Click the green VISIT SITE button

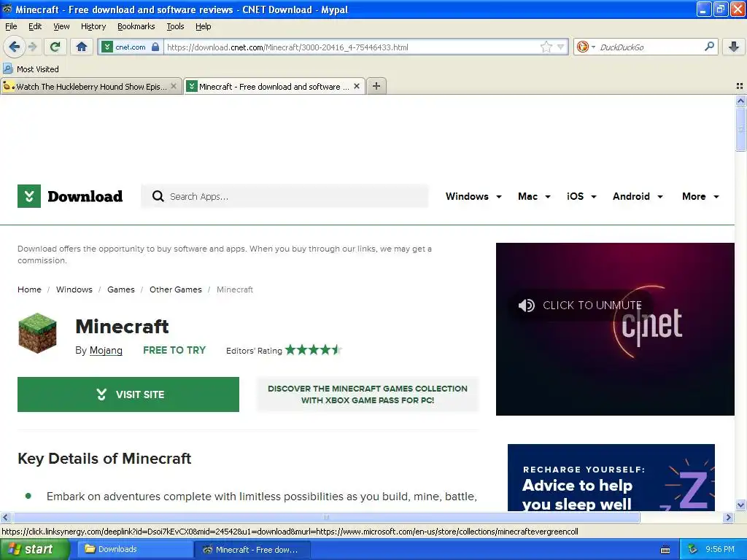128,394
